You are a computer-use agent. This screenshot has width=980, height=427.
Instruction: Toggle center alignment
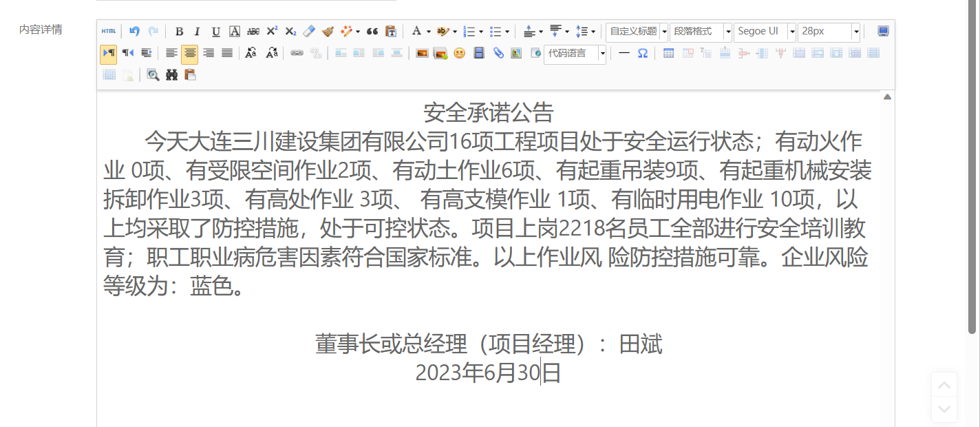[190, 53]
